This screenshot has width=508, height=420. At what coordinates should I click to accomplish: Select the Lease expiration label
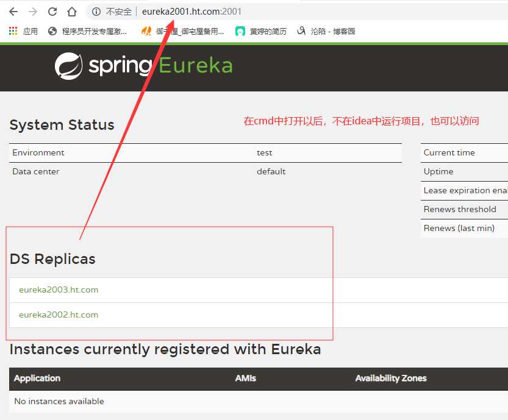tap(465, 190)
